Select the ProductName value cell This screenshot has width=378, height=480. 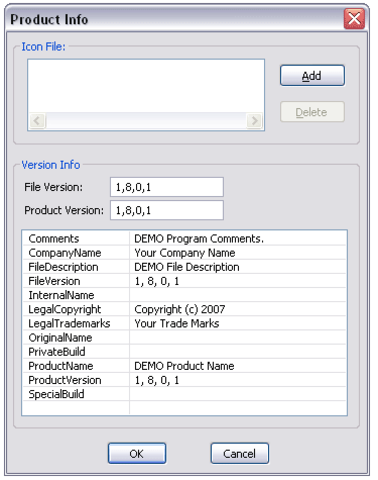[238, 366]
